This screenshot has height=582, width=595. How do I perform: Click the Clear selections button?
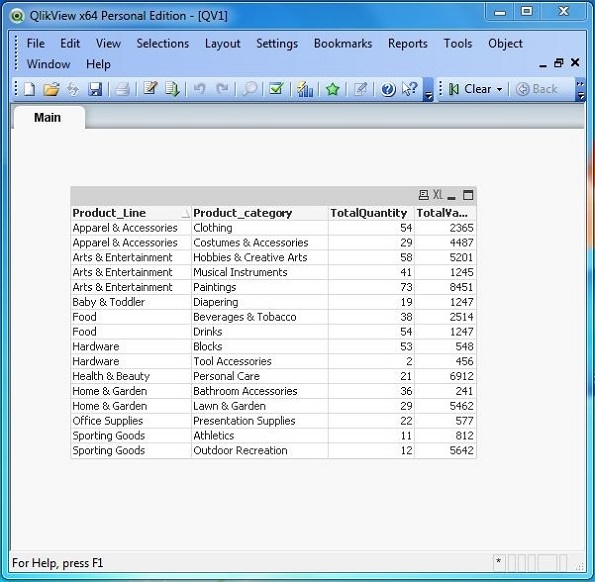(471, 89)
